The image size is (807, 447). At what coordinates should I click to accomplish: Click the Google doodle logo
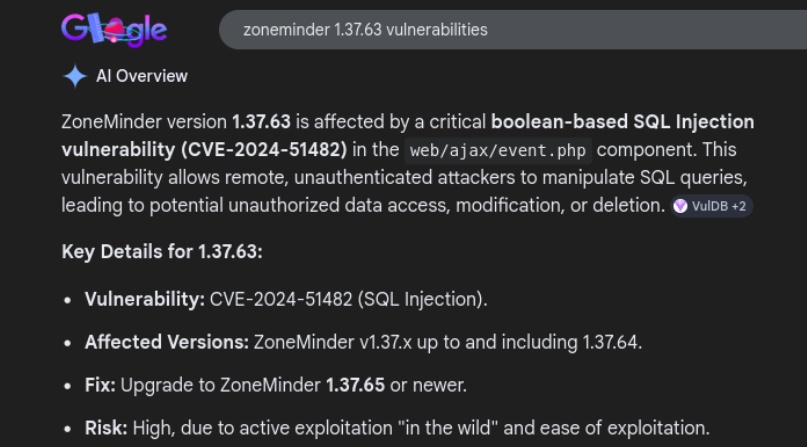pos(114,30)
